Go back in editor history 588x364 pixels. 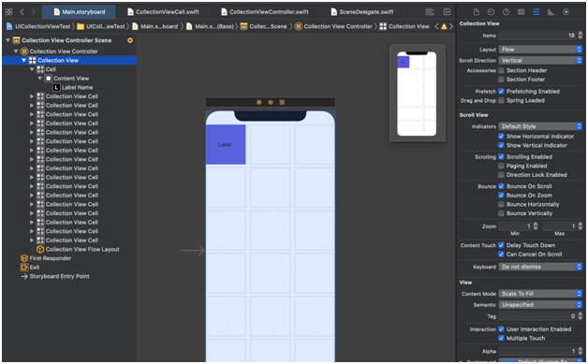[22, 12]
